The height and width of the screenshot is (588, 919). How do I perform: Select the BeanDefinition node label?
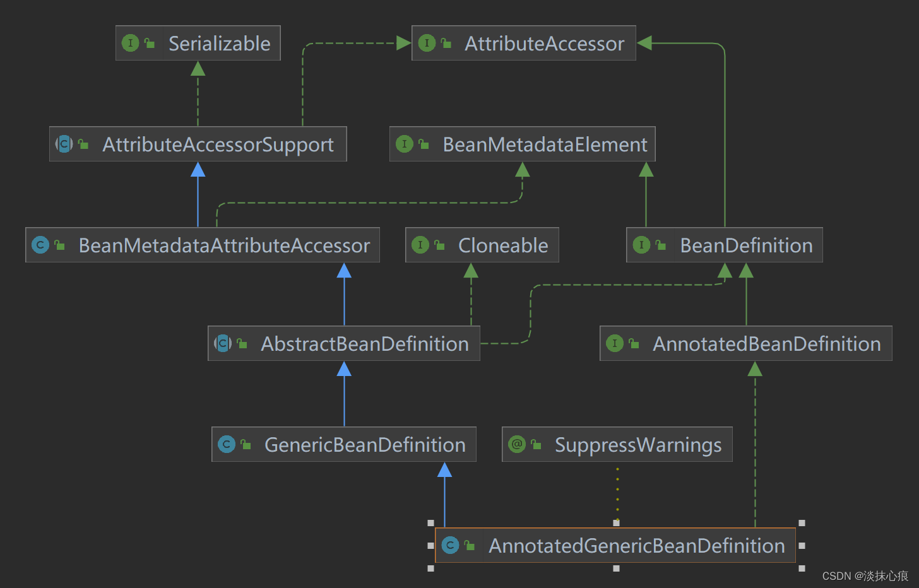point(746,245)
